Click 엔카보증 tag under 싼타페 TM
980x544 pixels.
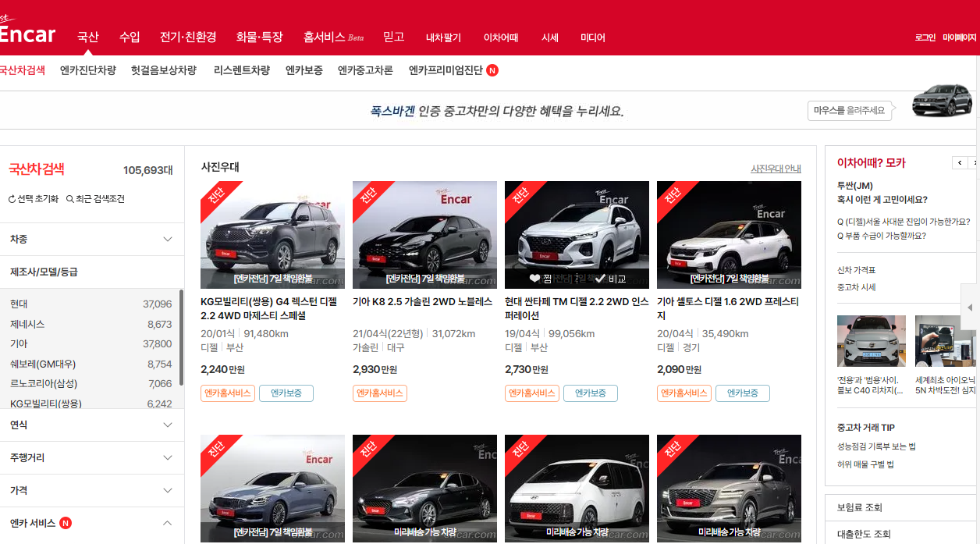(591, 393)
